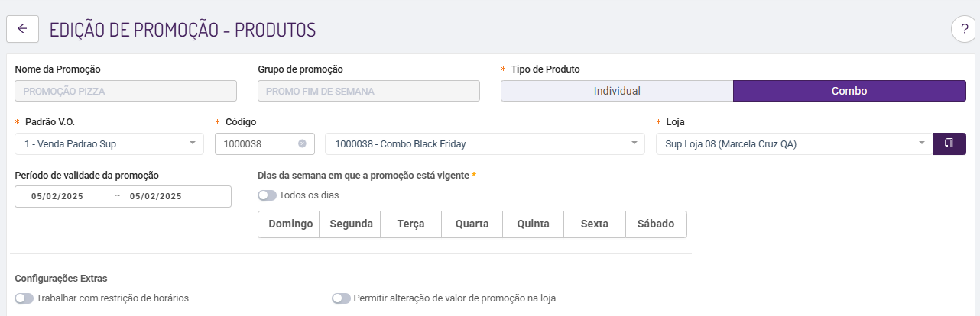
Task: Toggle Permitir alteração de valor de promoção na loja
Action: click(x=341, y=298)
